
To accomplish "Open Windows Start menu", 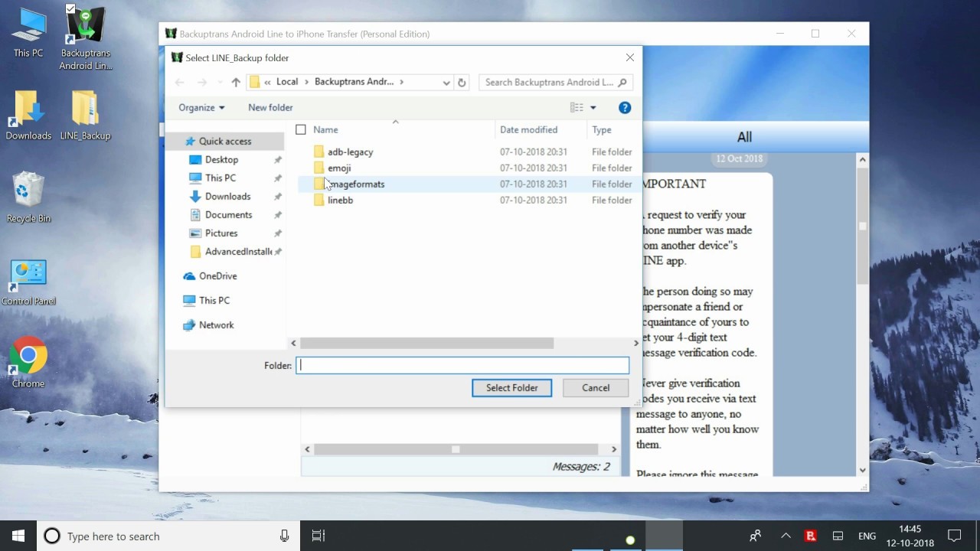I will (18, 536).
